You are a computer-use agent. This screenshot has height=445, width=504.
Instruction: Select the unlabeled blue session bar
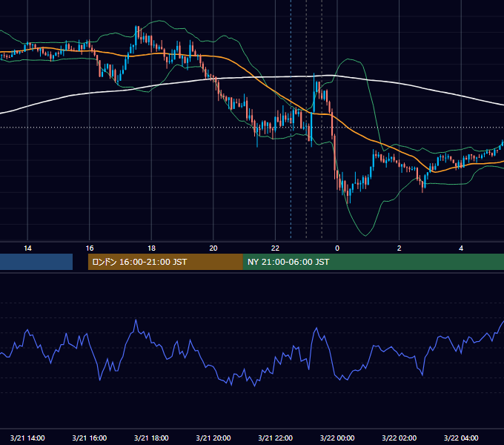[x=36, y=262]
